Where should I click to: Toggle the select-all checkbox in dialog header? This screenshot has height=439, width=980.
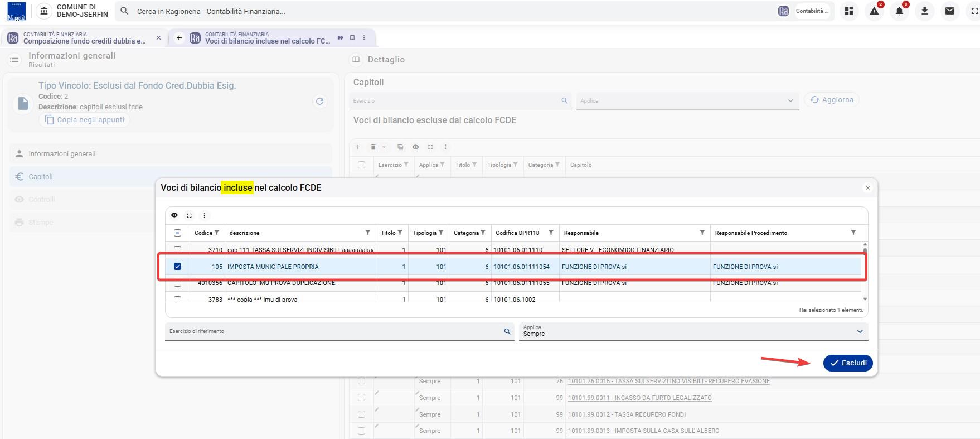pyautogui.click(x=177, y=233)
